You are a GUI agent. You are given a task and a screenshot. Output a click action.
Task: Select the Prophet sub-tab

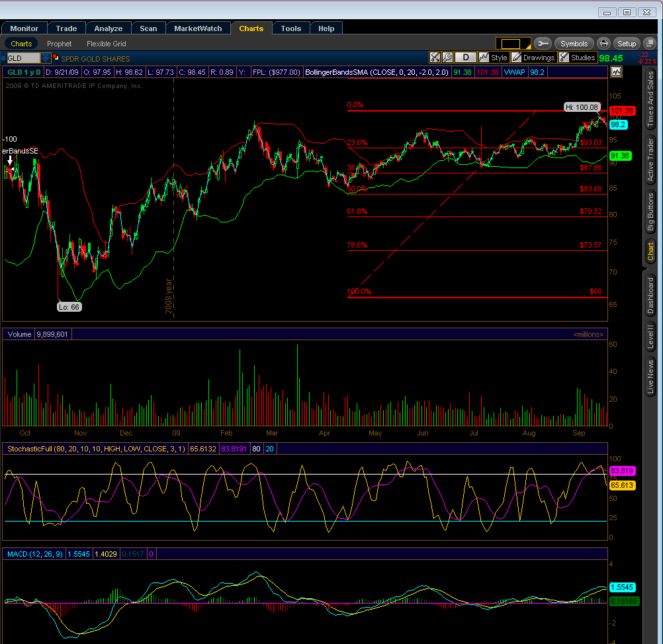click(x=60, y=44)
